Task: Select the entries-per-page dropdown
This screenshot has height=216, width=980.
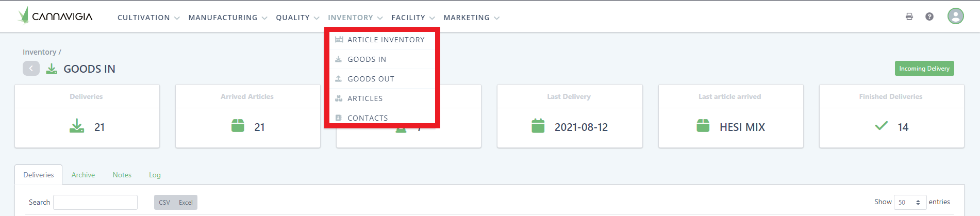Action: [x=910, y=202]
